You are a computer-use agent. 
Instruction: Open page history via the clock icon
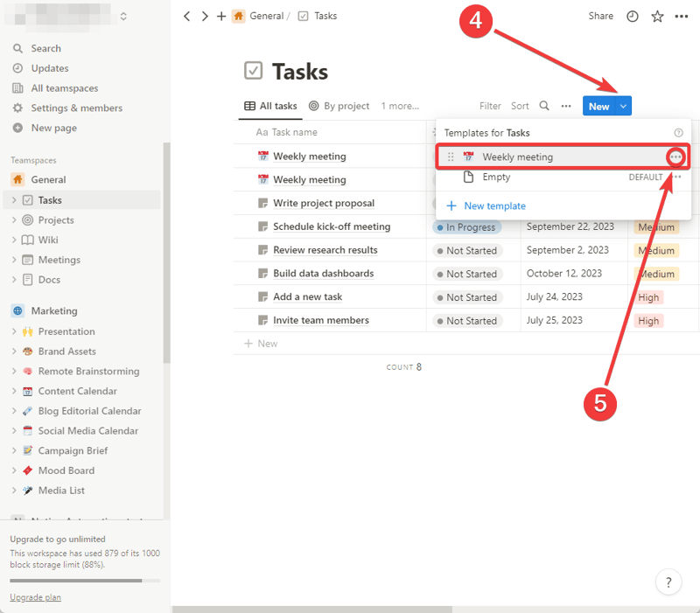tap(633, 16)
